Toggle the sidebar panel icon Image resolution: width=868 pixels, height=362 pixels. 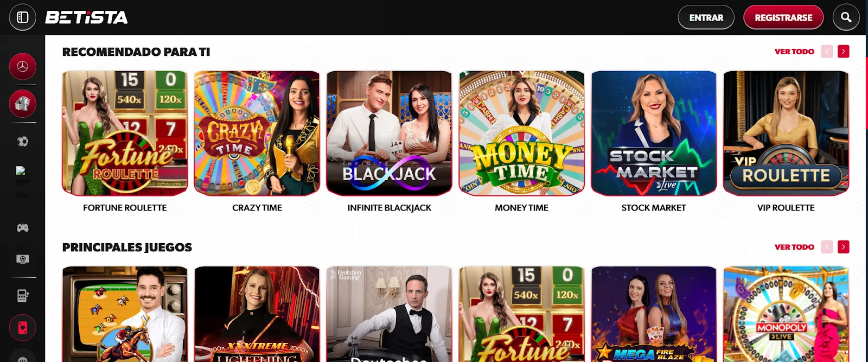click(22, 17)
